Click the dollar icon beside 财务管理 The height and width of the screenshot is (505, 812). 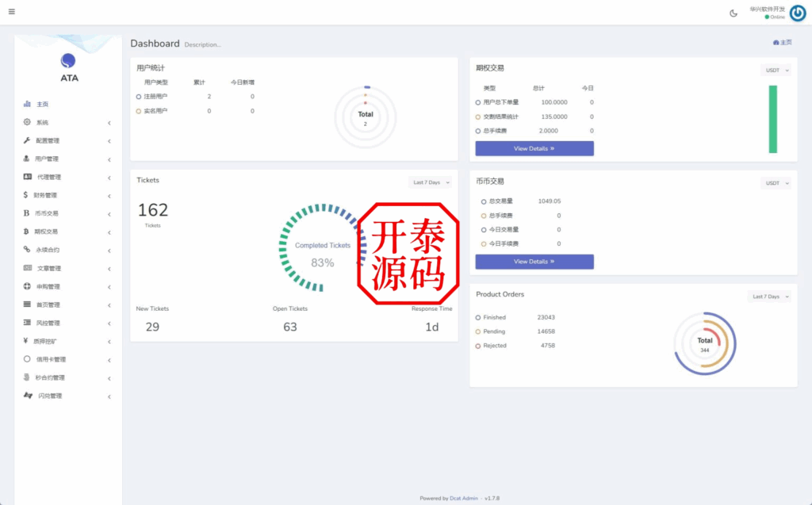[x=25, y=195]
